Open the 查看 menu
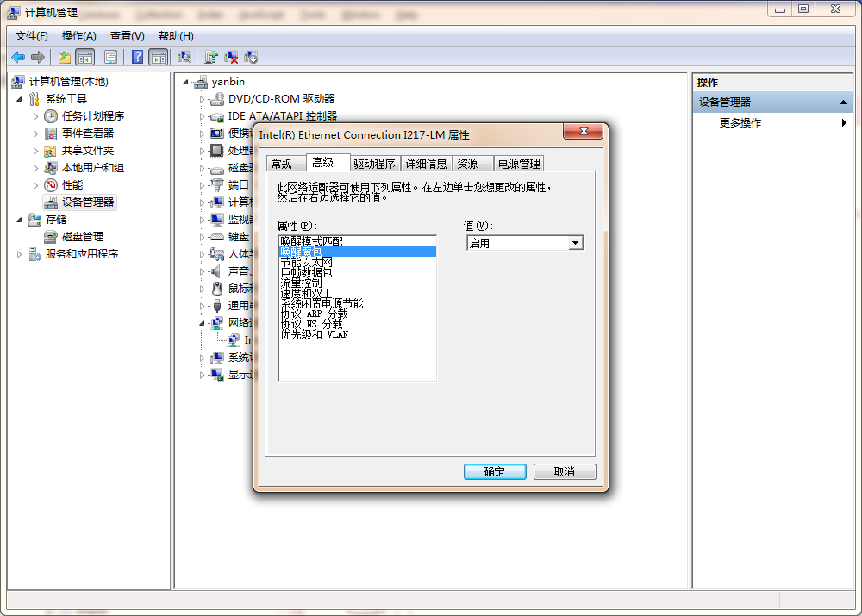The height and width of the screenshot is (616, 862). 126,36
